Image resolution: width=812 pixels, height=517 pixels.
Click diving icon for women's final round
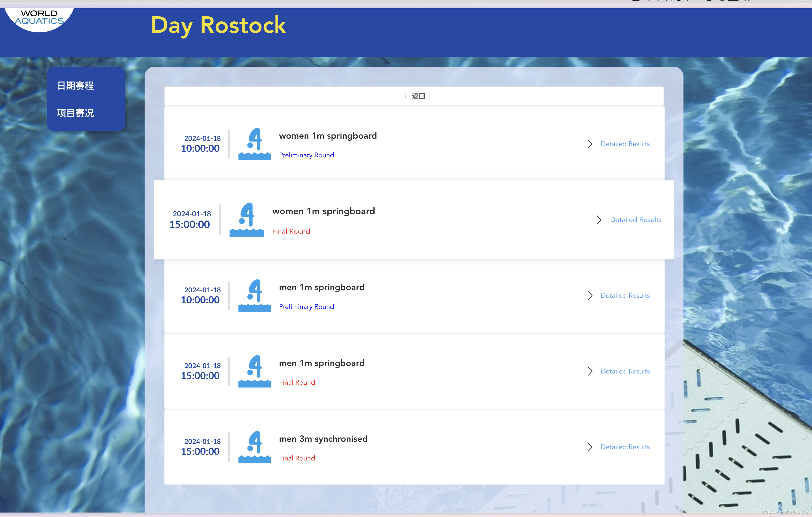coord(246,220)
